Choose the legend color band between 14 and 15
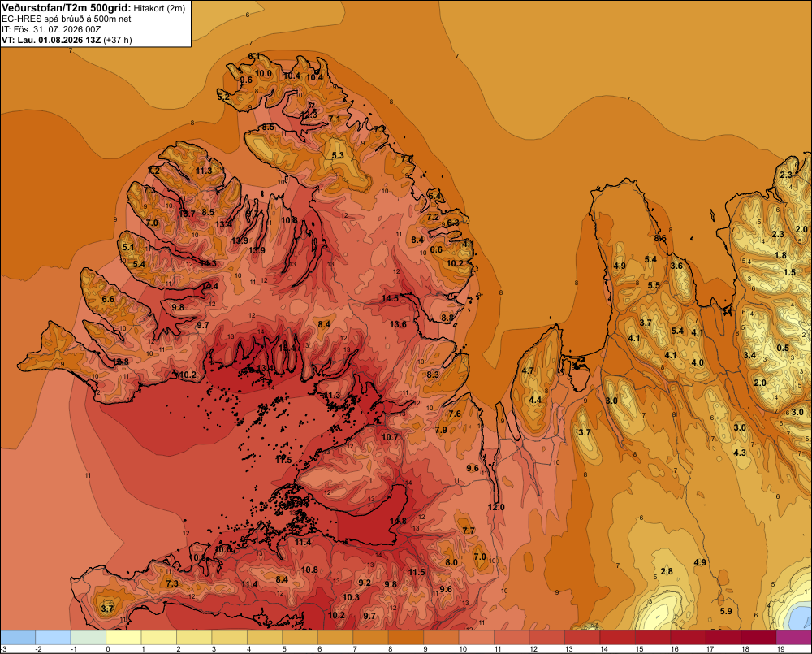The width and height of the screenshot is (812, 654). (617, 638)
